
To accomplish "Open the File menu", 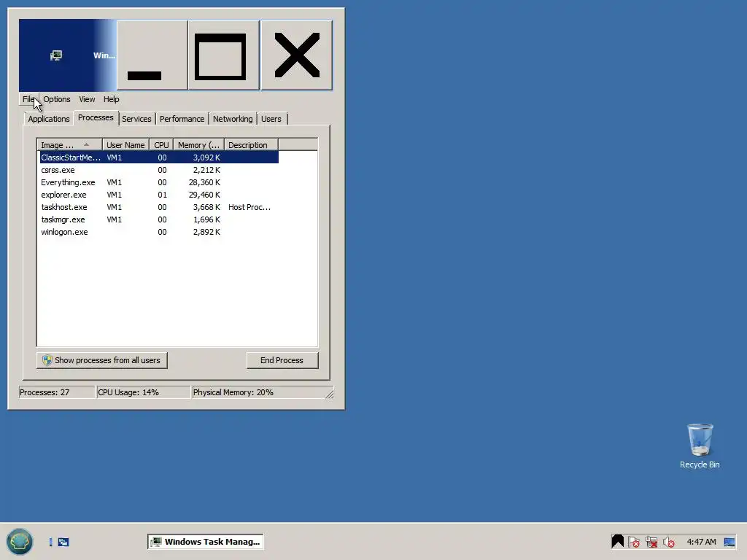I will tap(28, 99).
